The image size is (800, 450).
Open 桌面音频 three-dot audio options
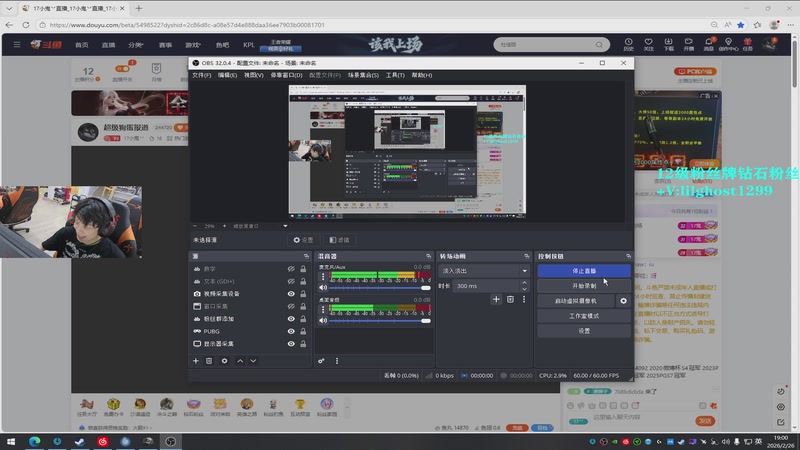click(322, 309)
